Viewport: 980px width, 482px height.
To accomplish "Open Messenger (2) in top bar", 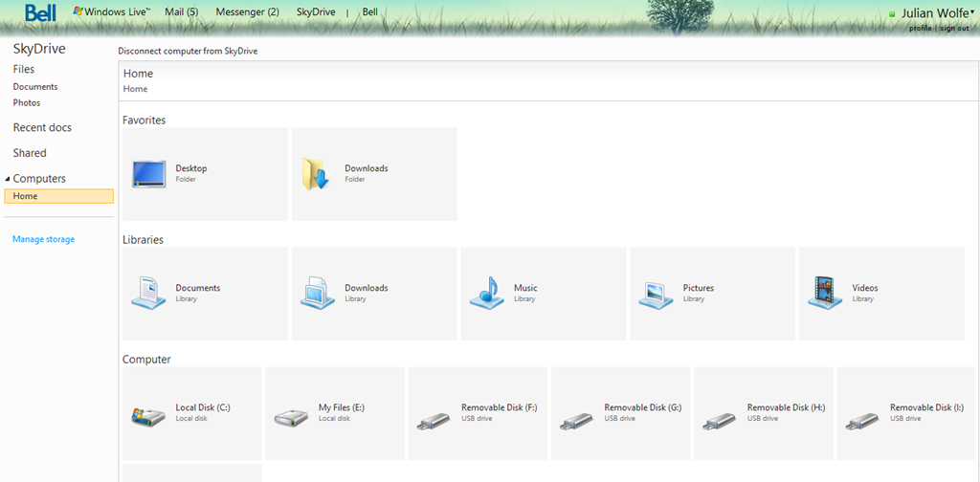I will (248, 11).
